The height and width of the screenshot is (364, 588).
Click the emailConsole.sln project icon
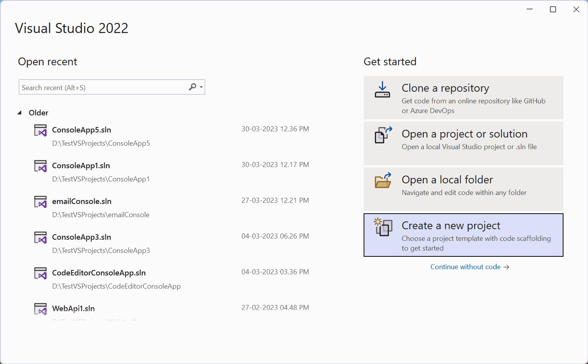(x=40, y=202)
